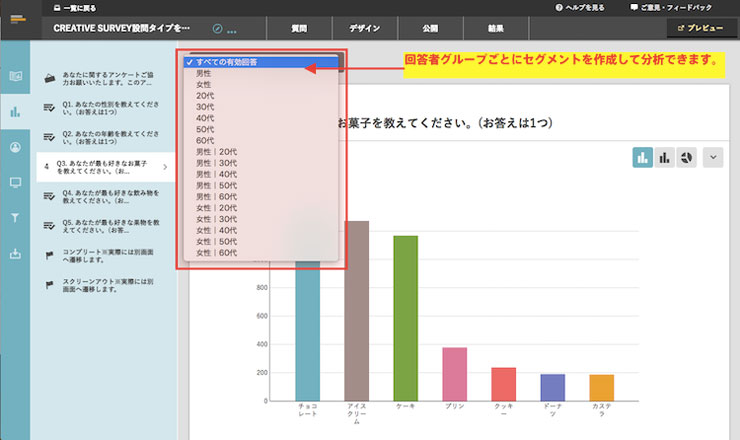Image resolution: width=740 pixels, height=440 pixels.
Task: Click the bar chart analysis sidebar icon
Action: pos(15,111)
